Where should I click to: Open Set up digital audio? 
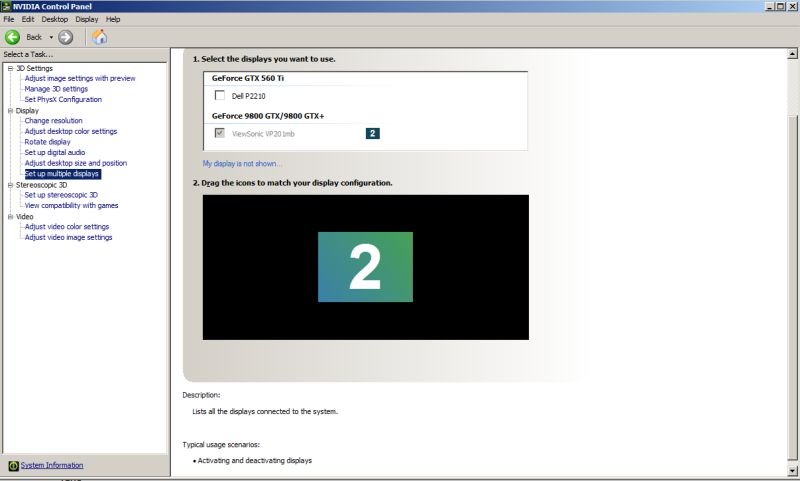[x=55, y=153]
